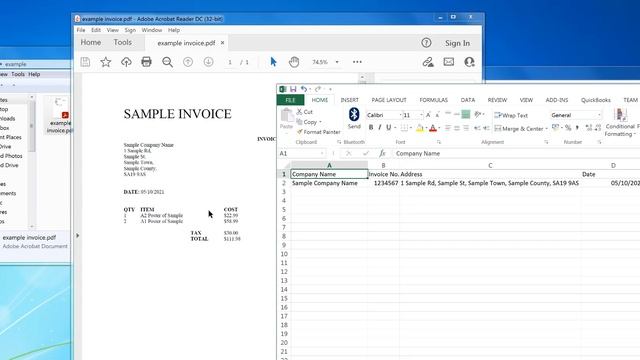Open the more tools ellipsis in Acrobat

[x=357, y=62]
